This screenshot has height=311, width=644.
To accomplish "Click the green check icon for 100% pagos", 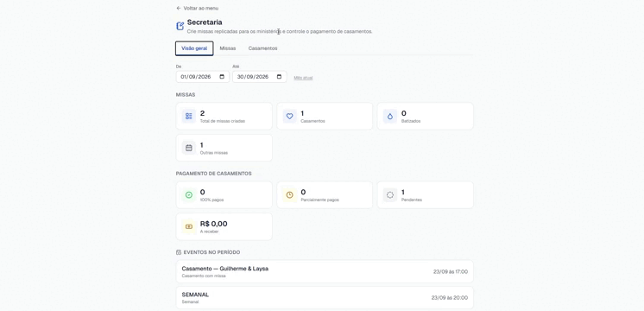I will 189,195.
